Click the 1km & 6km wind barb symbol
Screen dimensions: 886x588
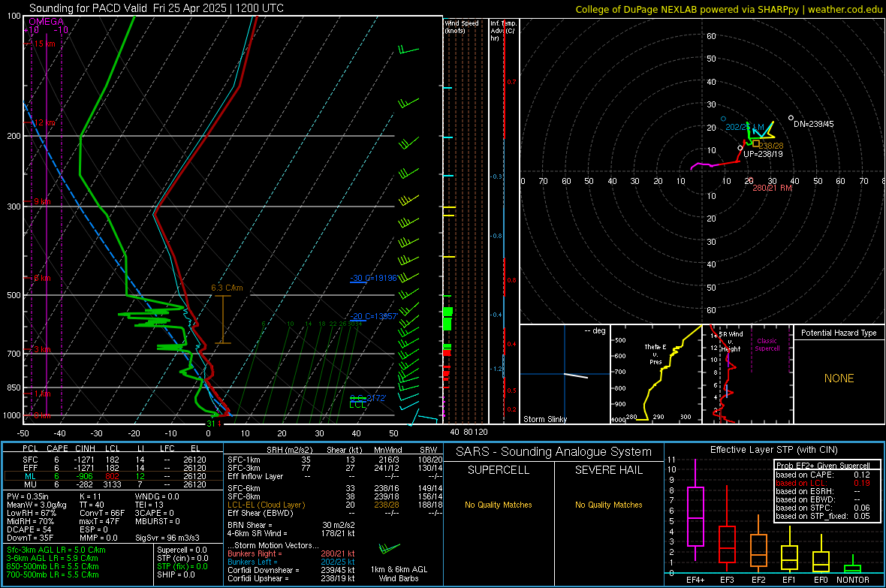390,548
